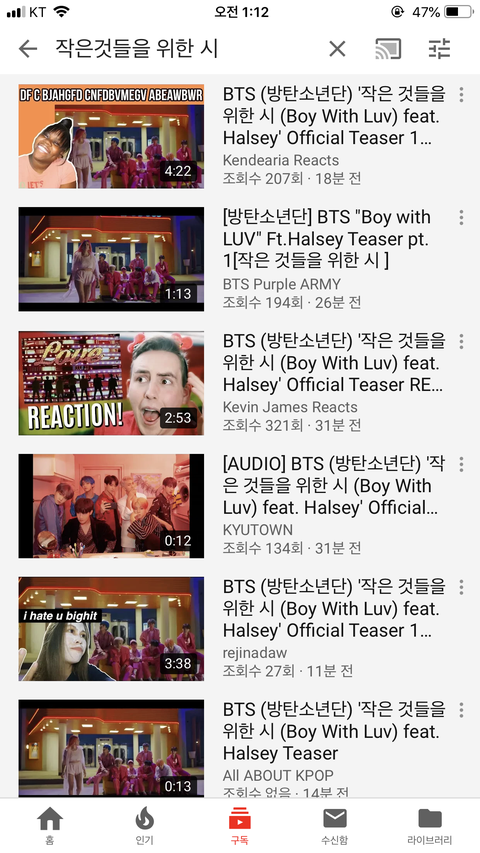480x853 pixels.
Task: Open the Cast to device icon
Action: (x=388, y=49)
